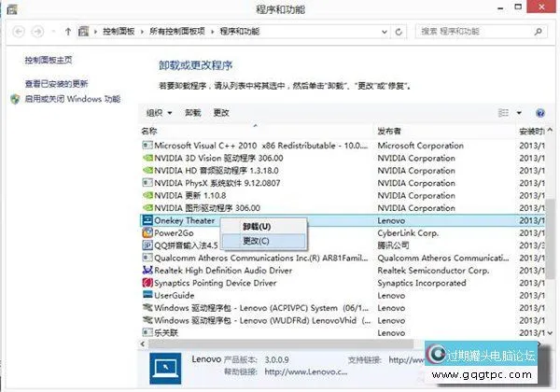
Task: Choose 卸载(U) from the context menu
Action: 257,227
